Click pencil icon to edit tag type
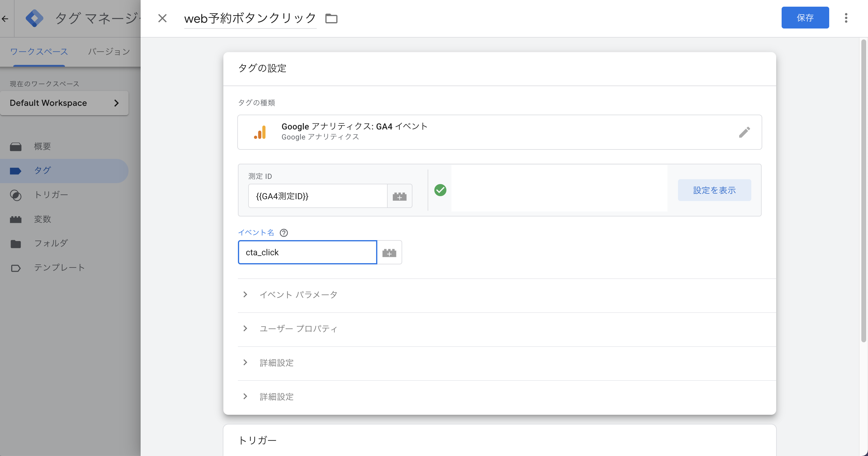The width and height of the screenshot is (868, 456). pyautogui.click(x=744, y=132)
